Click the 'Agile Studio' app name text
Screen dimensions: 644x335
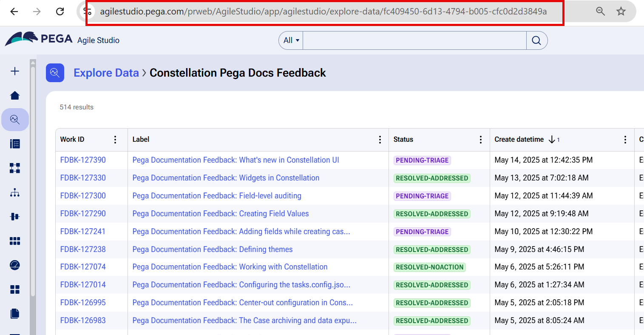click(98, 40)
